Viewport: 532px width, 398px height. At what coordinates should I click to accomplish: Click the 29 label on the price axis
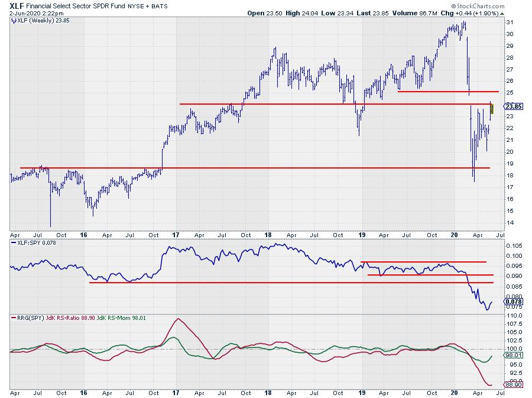[510, 46]
